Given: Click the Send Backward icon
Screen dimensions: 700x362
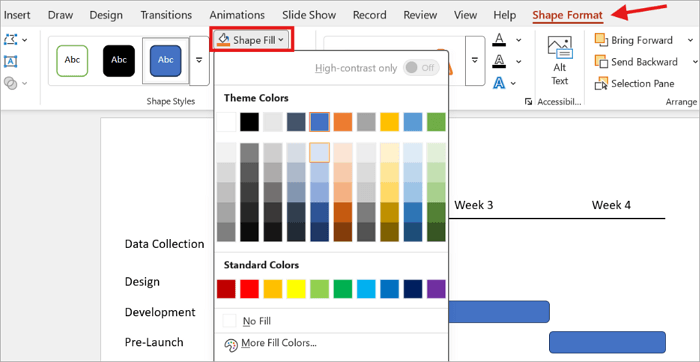Looking at the screenshot, I should click(x=602, y=62).
